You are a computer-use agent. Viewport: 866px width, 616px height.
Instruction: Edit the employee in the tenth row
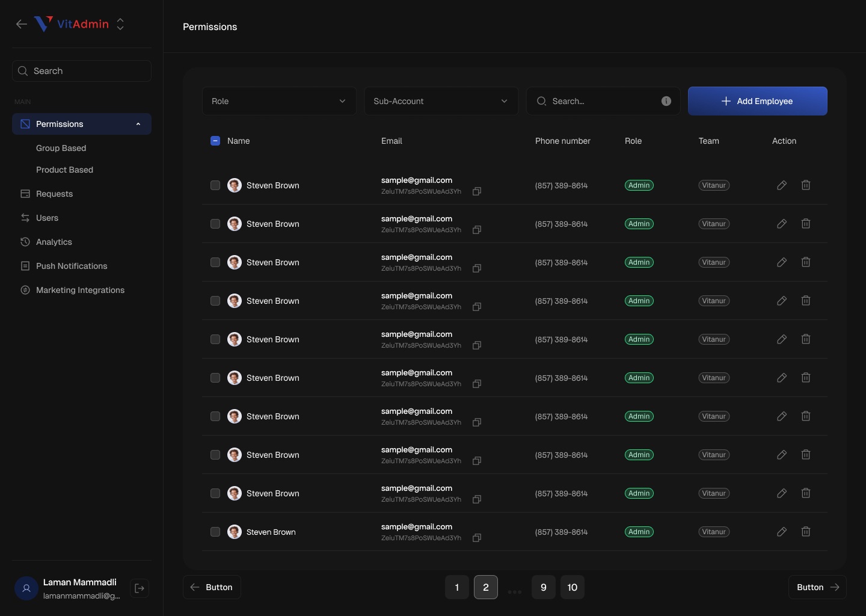click(782, 532)
